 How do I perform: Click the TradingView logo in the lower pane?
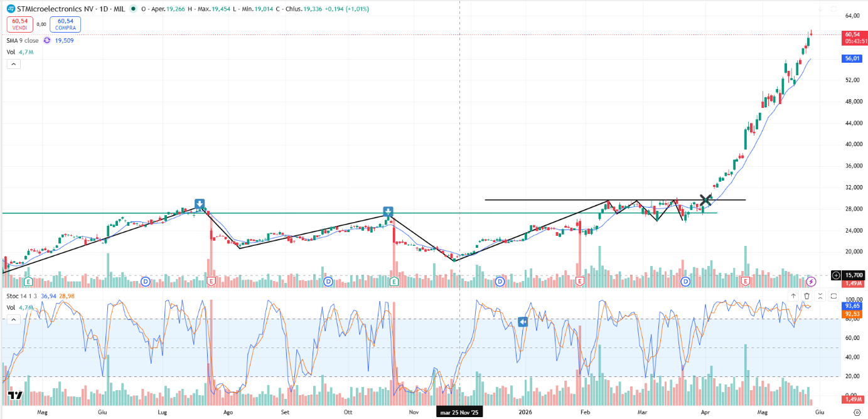point(16,396)
